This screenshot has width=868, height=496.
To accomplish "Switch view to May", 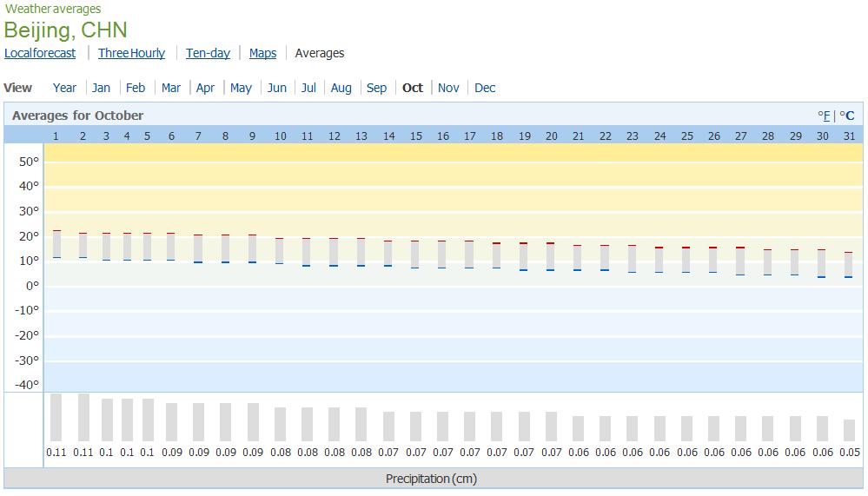I will pos(241,88).
